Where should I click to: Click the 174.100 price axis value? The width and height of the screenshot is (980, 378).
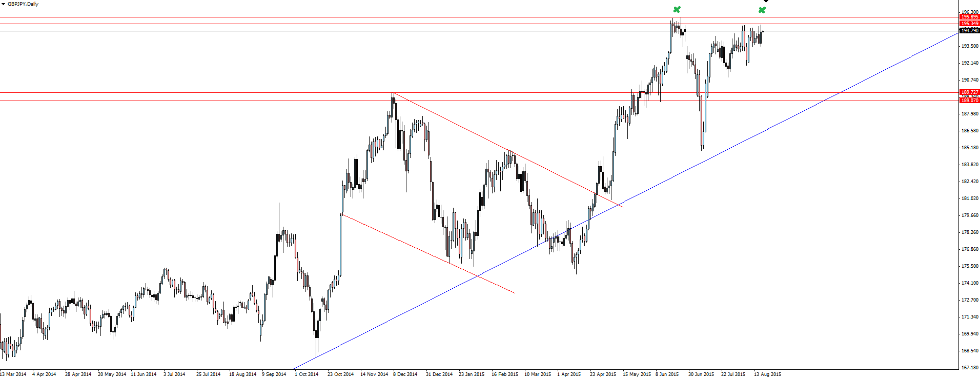969,283
